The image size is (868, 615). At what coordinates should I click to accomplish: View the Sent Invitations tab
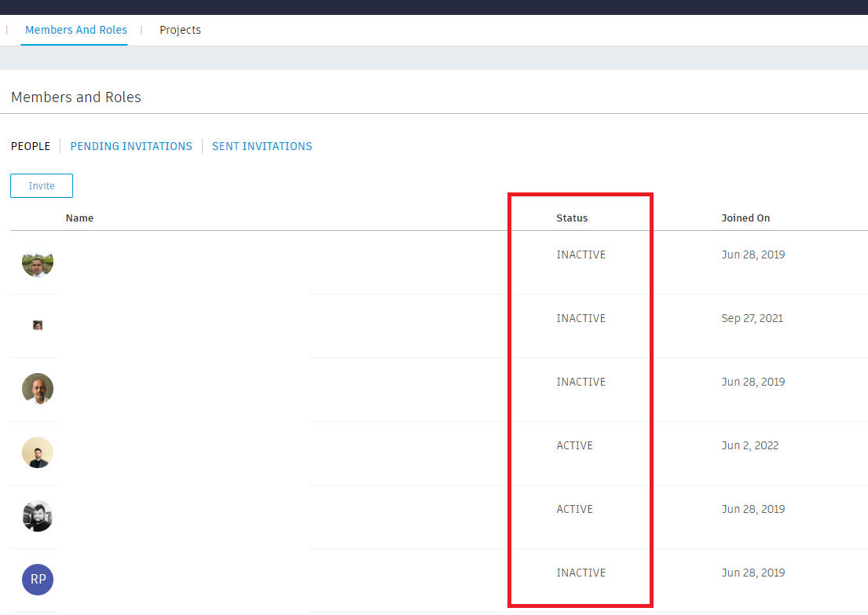coord(262,146)
